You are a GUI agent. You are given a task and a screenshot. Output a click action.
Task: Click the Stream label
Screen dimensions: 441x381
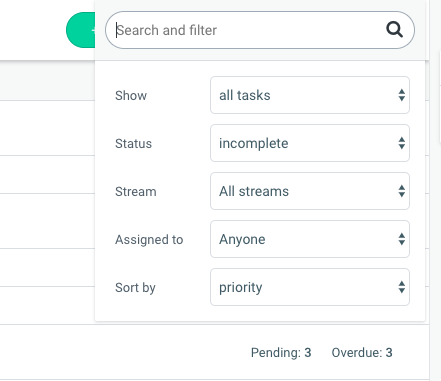pos(136,191)
